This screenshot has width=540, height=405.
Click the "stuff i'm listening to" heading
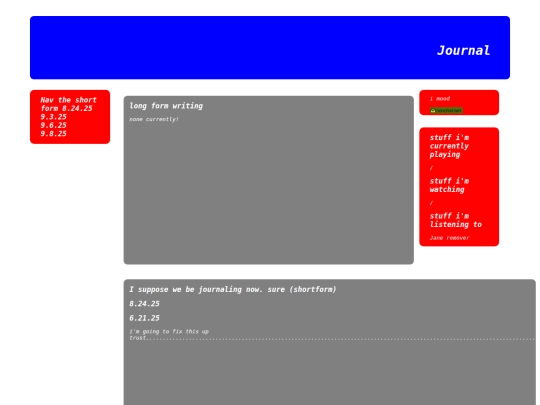pyautogui.click(x=455, y=220)
